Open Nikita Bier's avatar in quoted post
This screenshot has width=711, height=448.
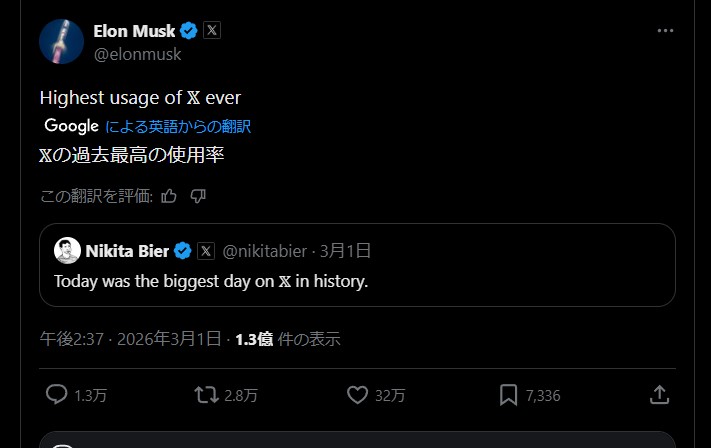67,250
